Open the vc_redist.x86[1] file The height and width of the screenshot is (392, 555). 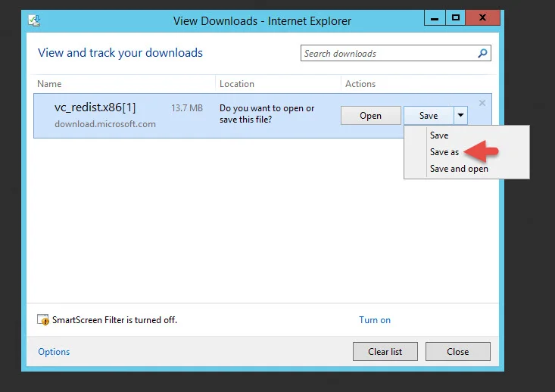click(x=370, y=115)
